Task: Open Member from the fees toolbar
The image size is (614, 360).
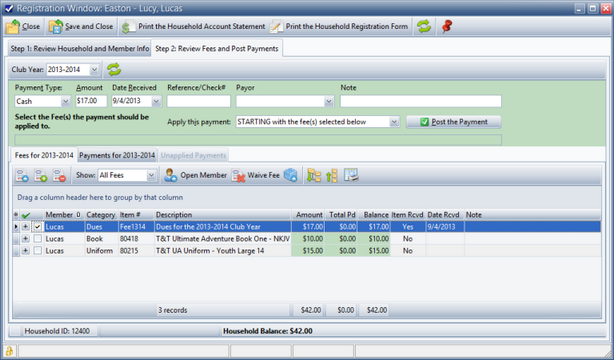Action: 195,175
